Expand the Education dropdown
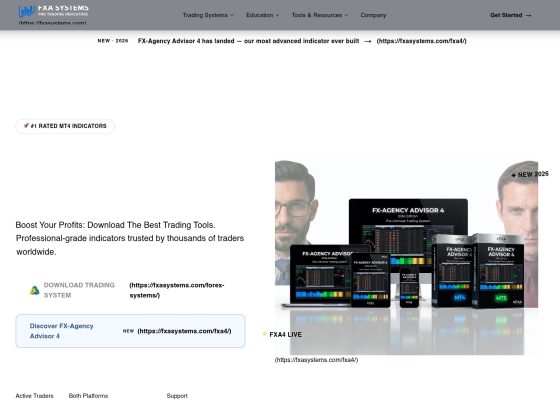Image resolution: width=560 pixels, height=420 pixels. click(x=262, y=15)
